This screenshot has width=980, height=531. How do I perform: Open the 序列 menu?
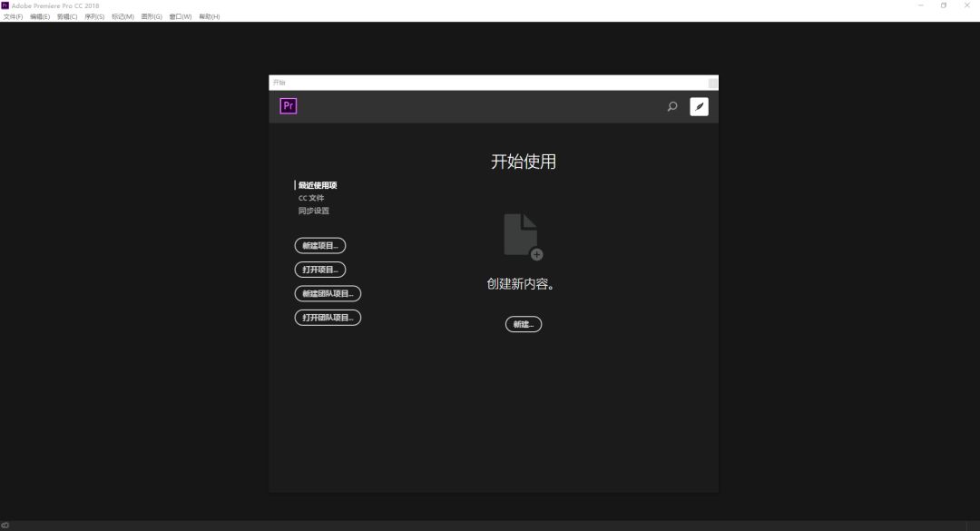tap(93, 15)
